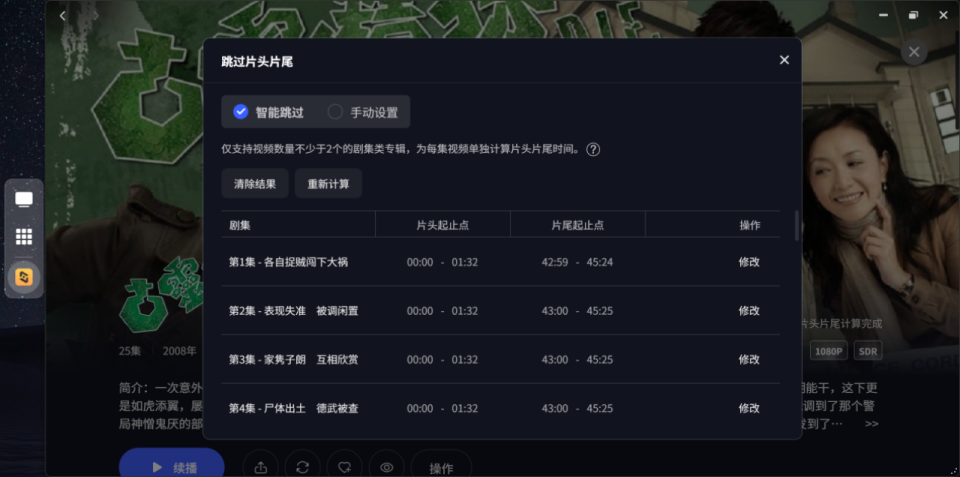Click the round close button over poster
This screenshot has height=477, width=960.
tap(914, 52)
